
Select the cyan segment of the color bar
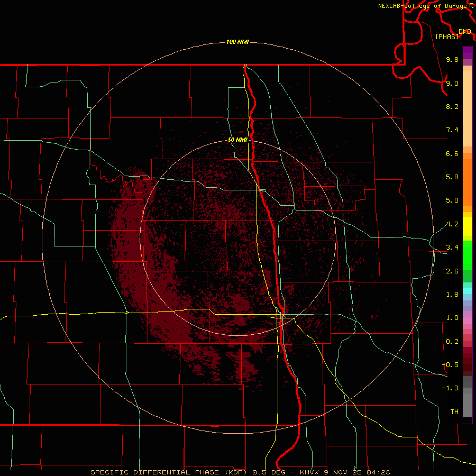pos(467,291)
